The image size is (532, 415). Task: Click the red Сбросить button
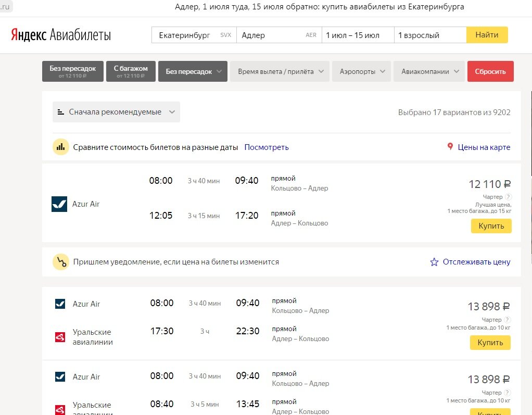[x=490, y=71]
